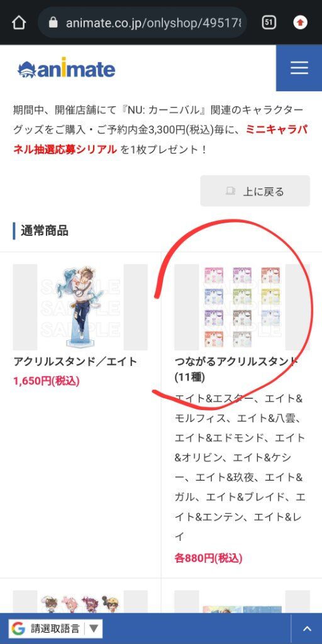The height and width of the screenshot is (644, 322).
Task: Tap the red browser update arrow icon
Action: point(301,22)
